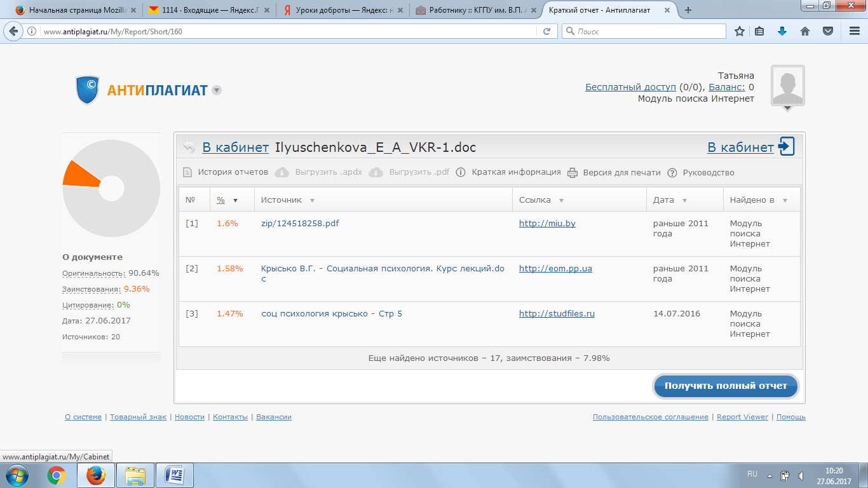Viewport: 868px width, 488px height.
Task: Click the user profile avatar picture
Action: (x=787, y=85)
